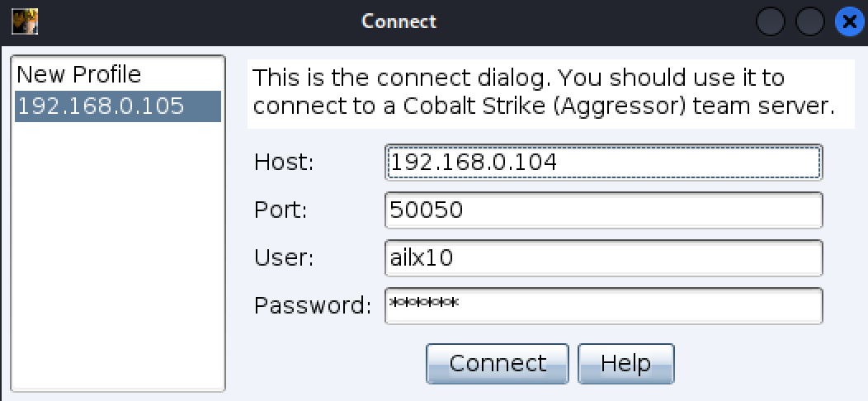Click into the Host input field
Screen dimensions: 868x401
click(x=603, y=162)
